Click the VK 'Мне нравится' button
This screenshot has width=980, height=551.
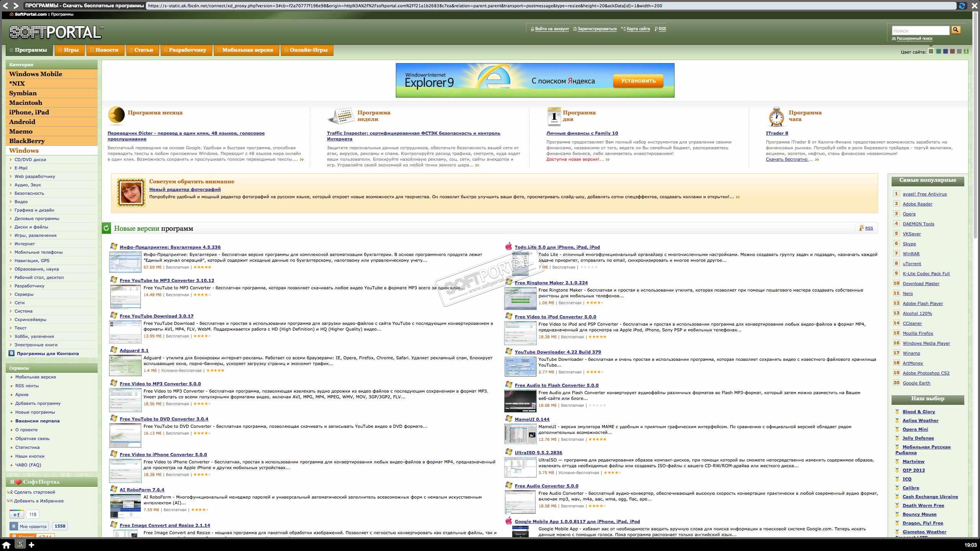click(29, 526)
